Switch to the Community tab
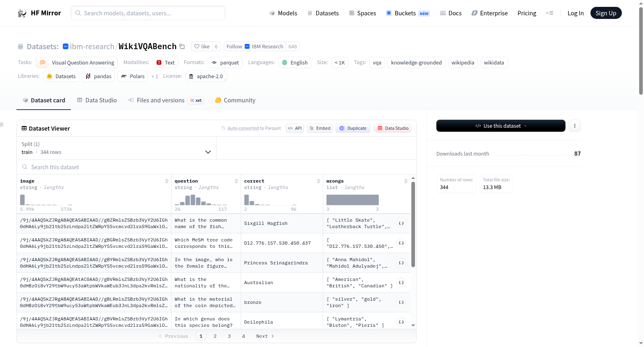This screenshot has width=644, height=347. coord(235,100)
